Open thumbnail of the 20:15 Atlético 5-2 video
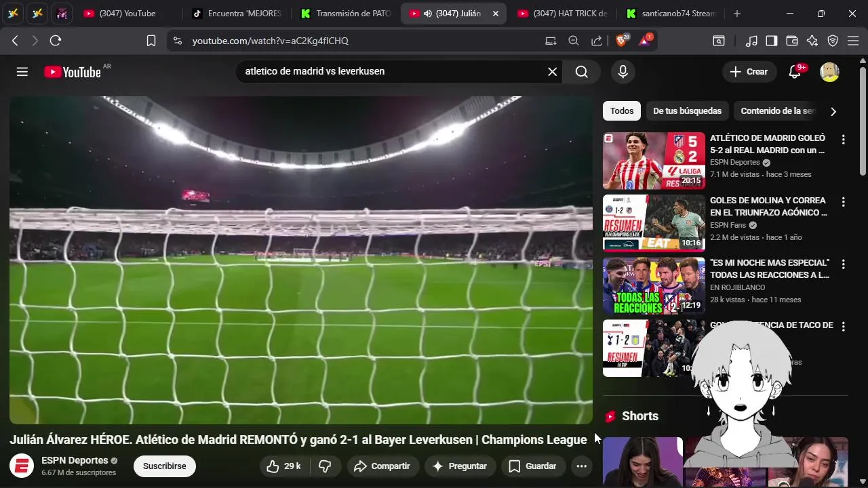Screen dimensions: 868x488 [x=654, y=161]
